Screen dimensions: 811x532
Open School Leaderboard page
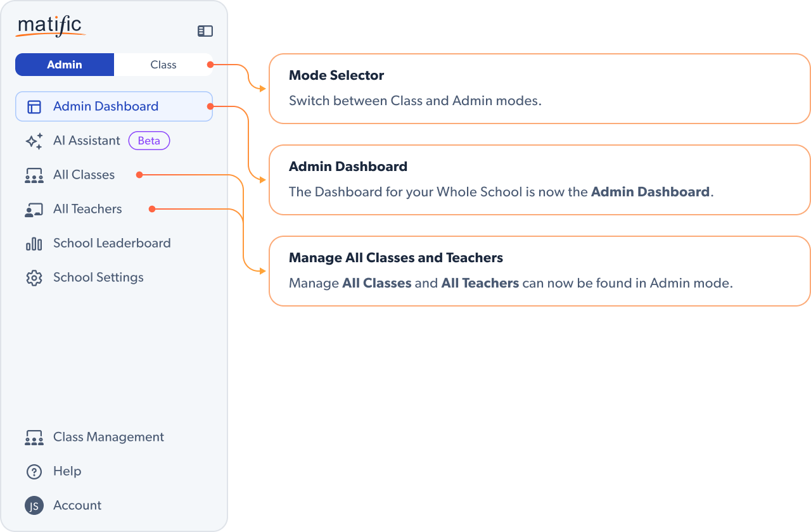[x=112, y=243]
